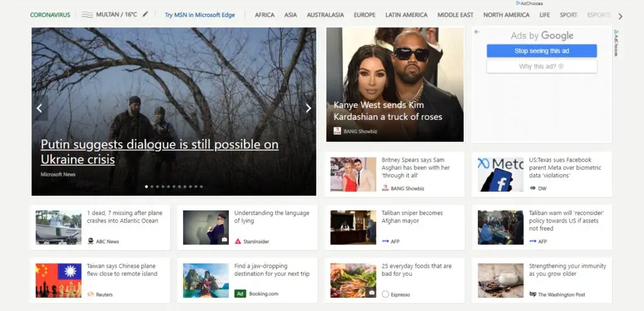Open Britney Spears Sam Asghari headline

(416, 167)
